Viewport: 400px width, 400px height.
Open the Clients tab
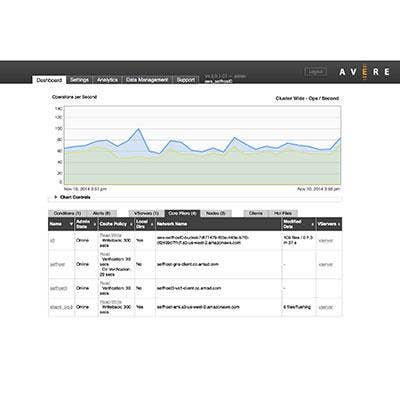coord(256,213)
